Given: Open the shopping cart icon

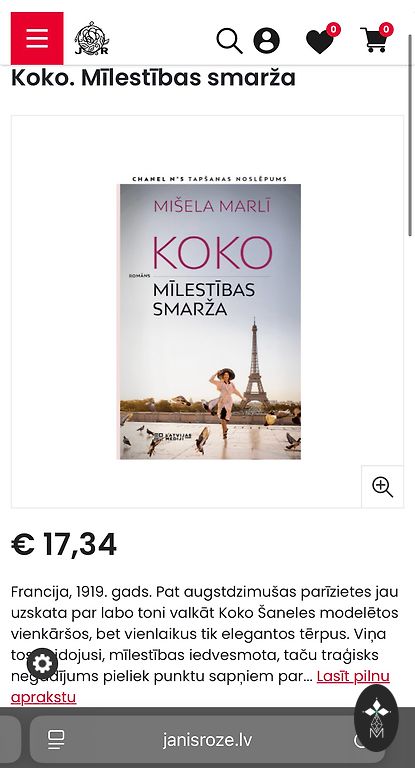Looking at the screenshot, I should pos(374,40).
